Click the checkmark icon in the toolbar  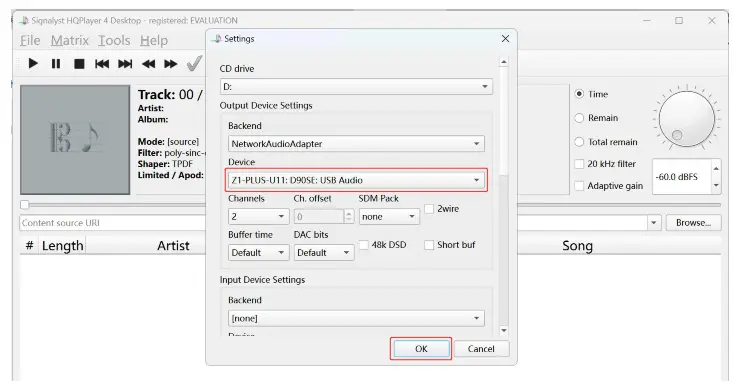point(194,63)
